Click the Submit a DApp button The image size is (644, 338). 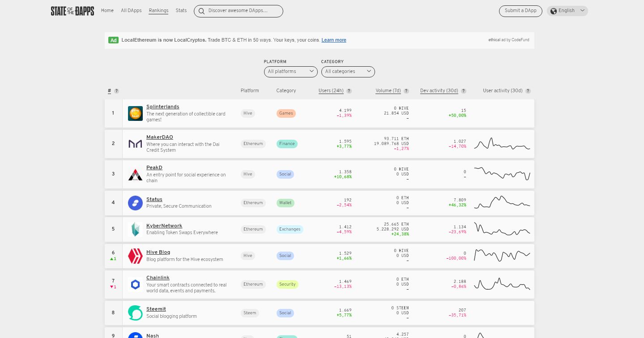point(520,11)
